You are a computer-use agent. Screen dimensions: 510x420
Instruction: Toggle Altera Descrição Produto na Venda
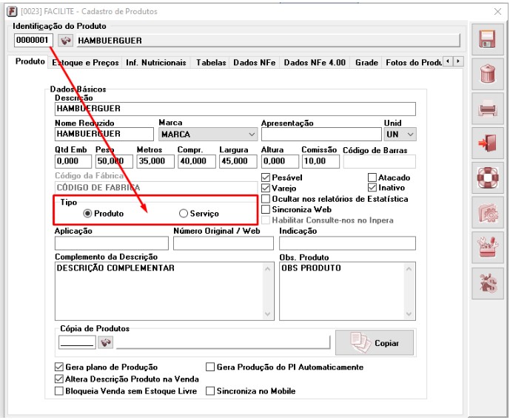tap(59, 379)
